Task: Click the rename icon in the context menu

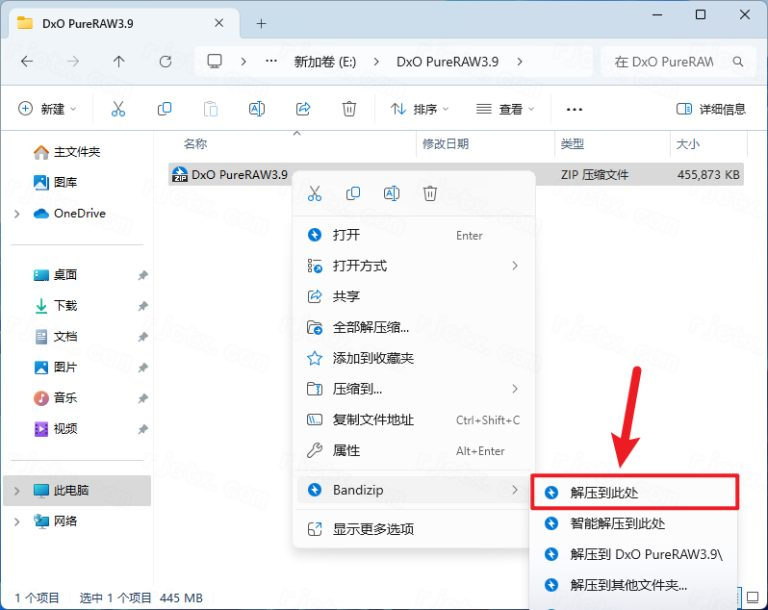Action: pyautogui.click(x=392, y=194)
